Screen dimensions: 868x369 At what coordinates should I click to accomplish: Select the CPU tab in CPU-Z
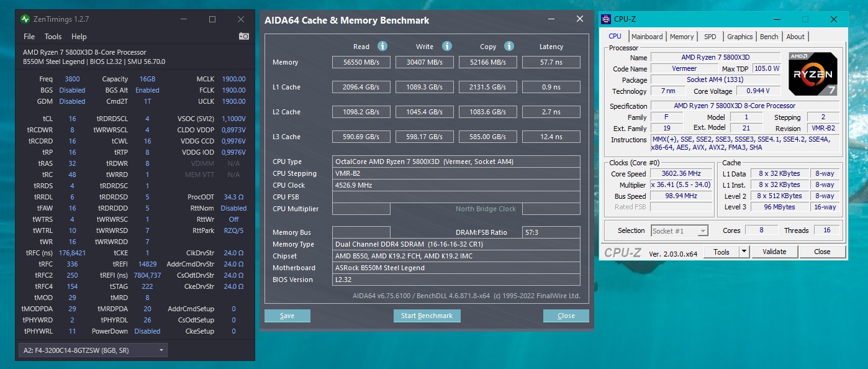coord(615,36)
